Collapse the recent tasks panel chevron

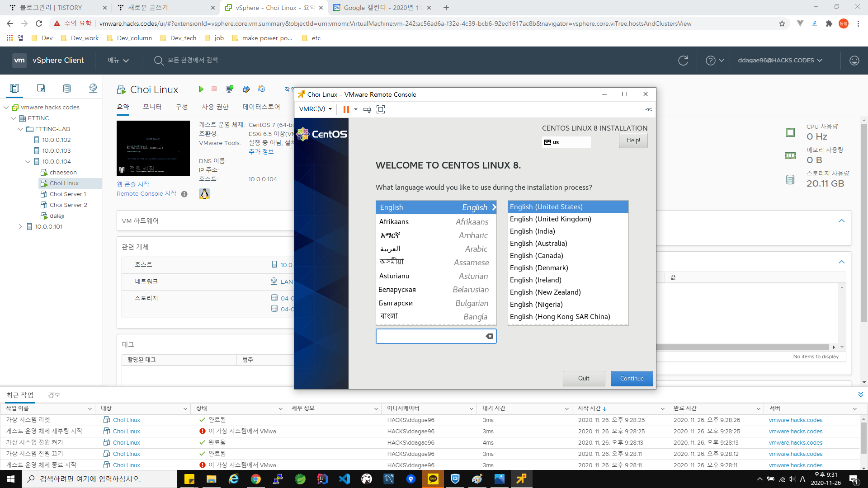coord(860,394)
